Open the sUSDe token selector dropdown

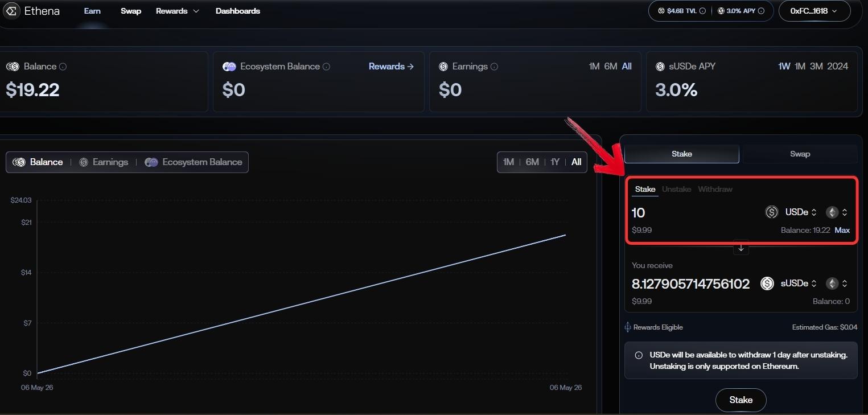[x=799, y=283]
